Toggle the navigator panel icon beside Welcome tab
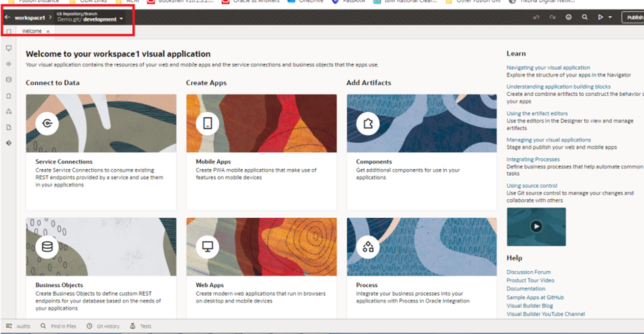The width and height of the screenshot is (644, 334). click(x=8, y=31)
